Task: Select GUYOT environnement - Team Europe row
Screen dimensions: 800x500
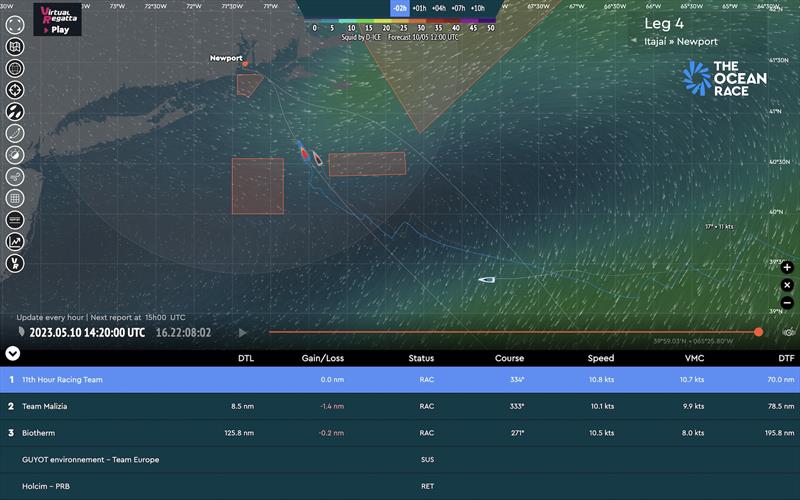Action: click(400, 460)
